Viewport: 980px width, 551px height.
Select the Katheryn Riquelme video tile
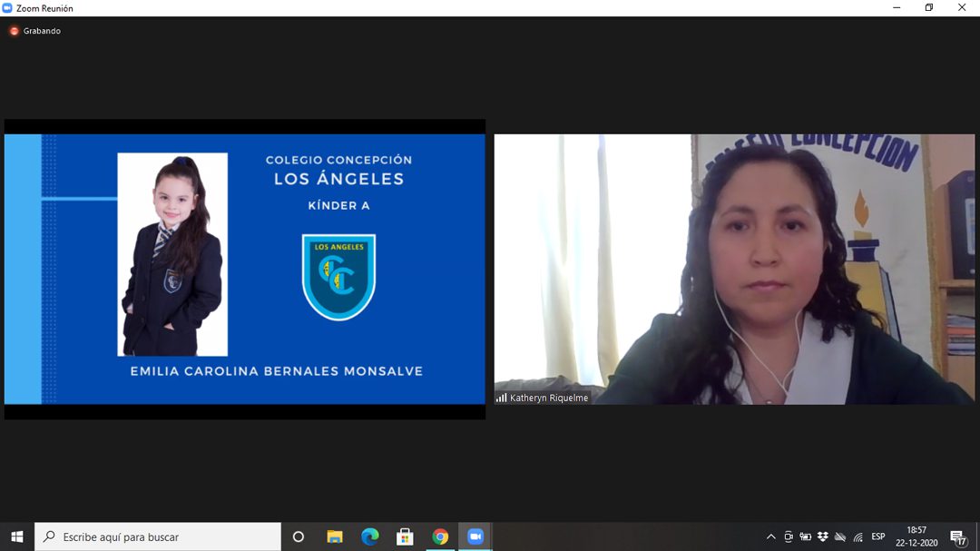tap(734, 269)
